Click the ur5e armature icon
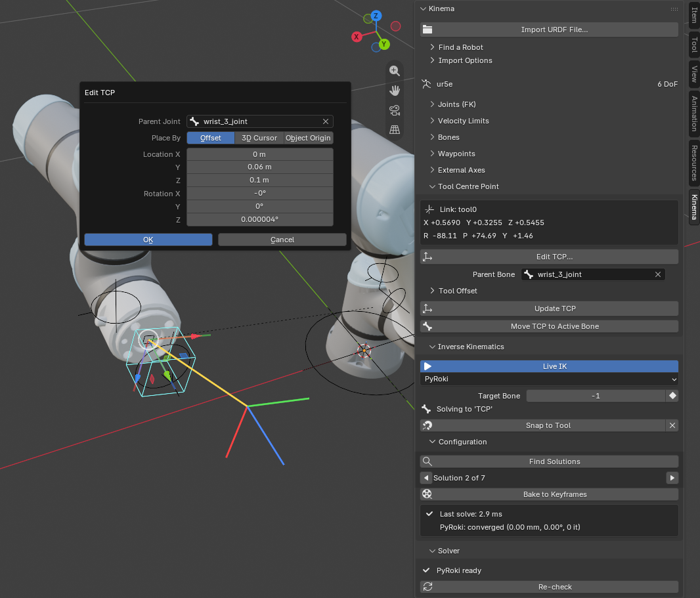 tap(427, 84)
